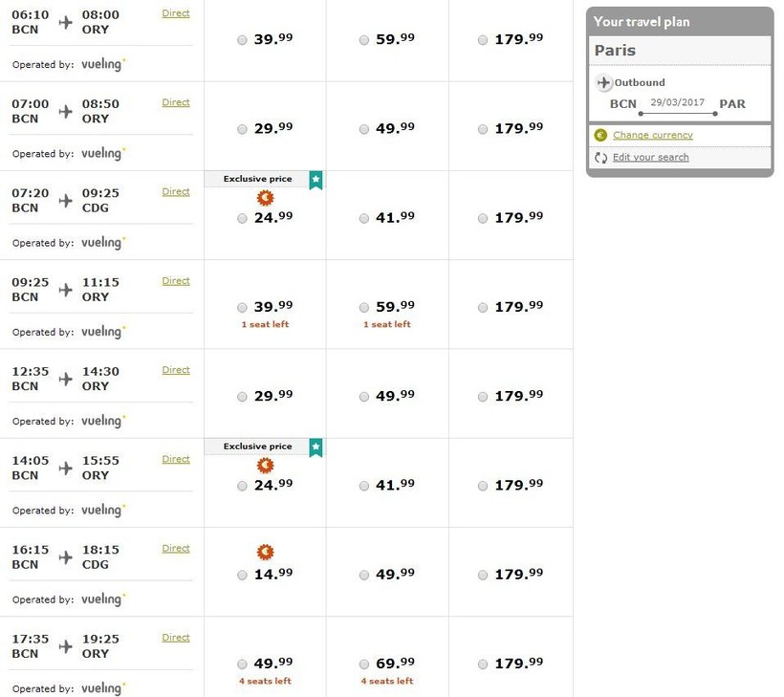Click the Exclusive price banner on 14:05 flight
This screenshot has height=697, width=784.
[x=257, y=447]
